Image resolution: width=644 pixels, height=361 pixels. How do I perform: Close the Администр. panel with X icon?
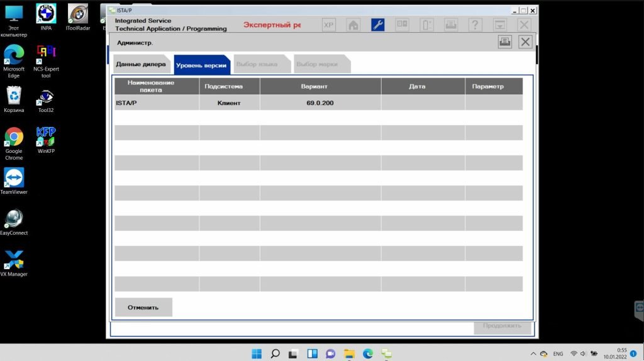[525, 42]
